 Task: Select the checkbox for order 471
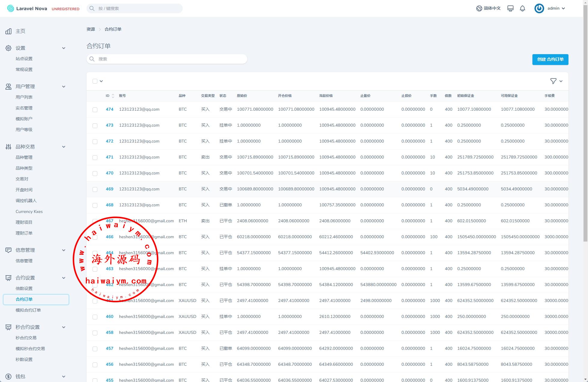click(x=95, y=158)
